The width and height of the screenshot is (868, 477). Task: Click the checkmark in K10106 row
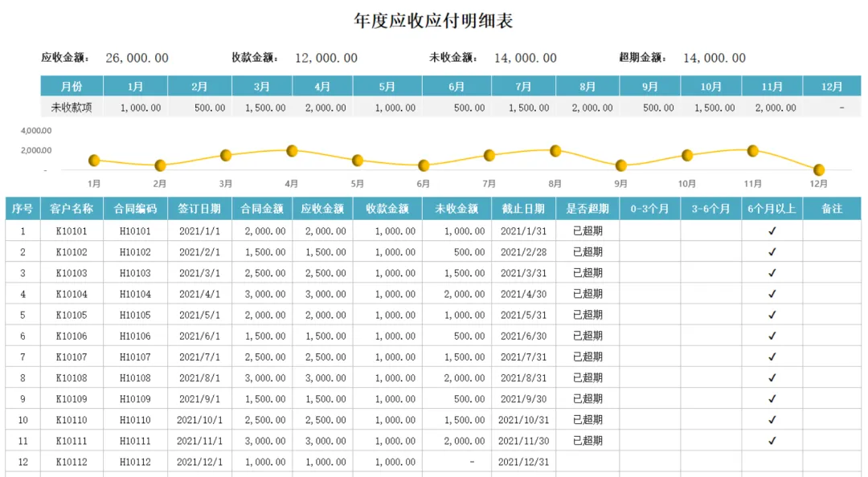pyautogui.click(x=772, y=336)
